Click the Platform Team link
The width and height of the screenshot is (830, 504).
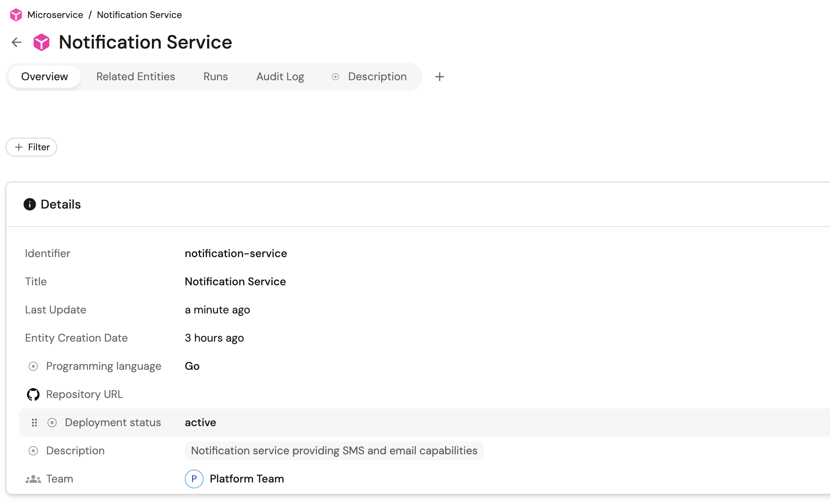click(x=247, y=479)
